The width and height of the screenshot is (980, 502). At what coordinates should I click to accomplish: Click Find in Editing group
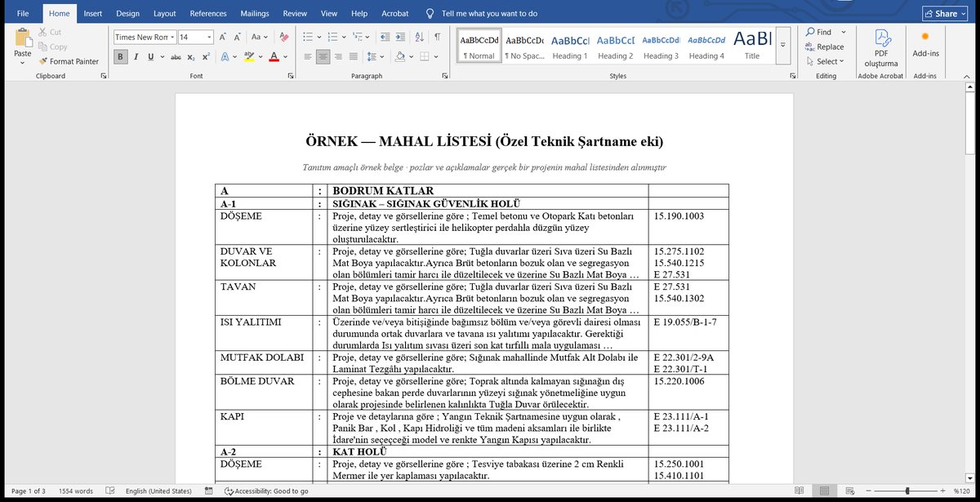817,33
